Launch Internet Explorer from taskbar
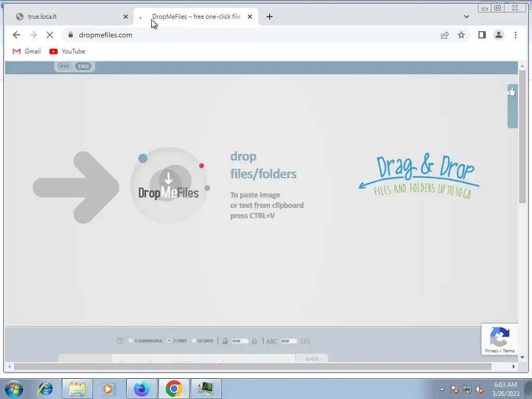This screenshot has width=532, height=399. [46, 389]
